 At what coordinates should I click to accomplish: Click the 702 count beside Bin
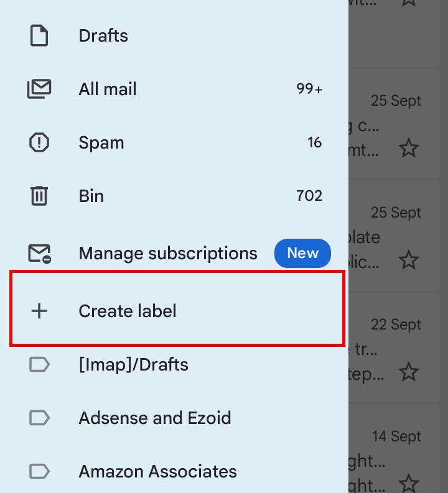(309, 196)
